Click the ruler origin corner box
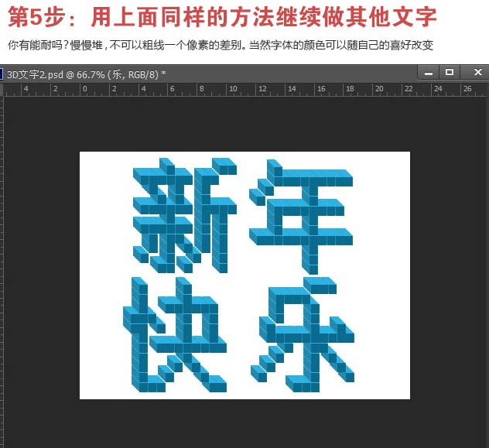489x448 pixels. tap(2, 89)
